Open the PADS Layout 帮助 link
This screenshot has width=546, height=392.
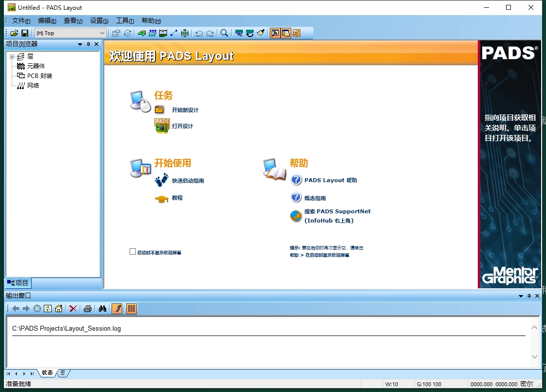pos(330,180)
